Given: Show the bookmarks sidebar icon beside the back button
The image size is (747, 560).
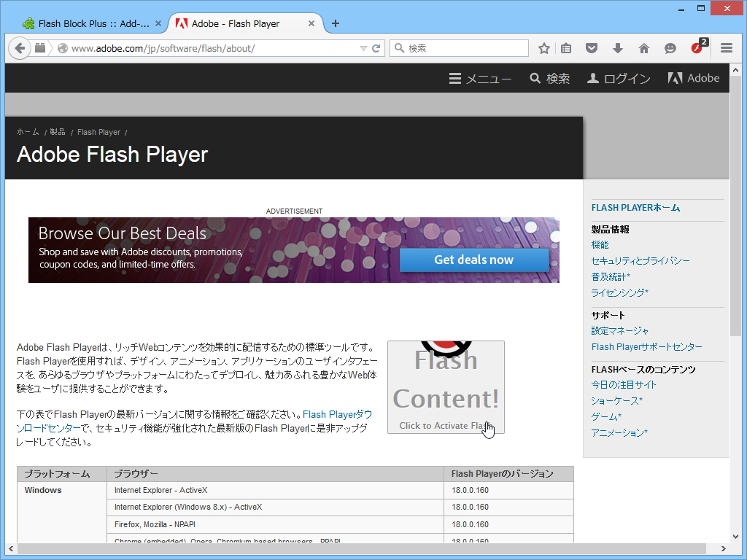Looking at the screenshot, I should coord(39,48).
